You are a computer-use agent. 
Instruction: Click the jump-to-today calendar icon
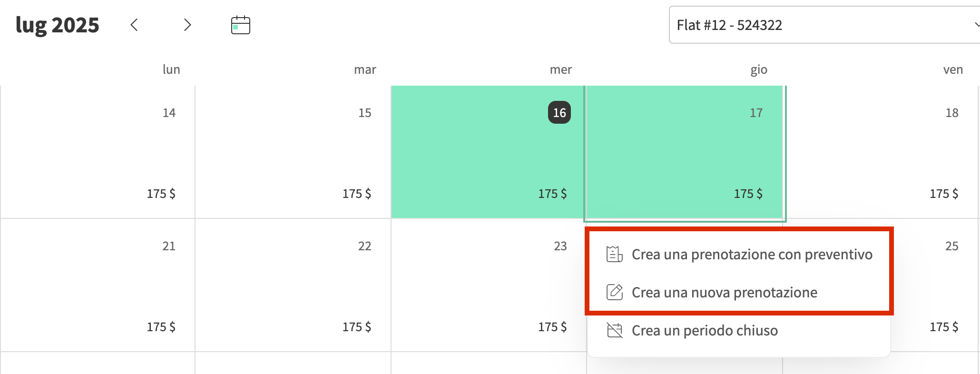tap(241, 25)
